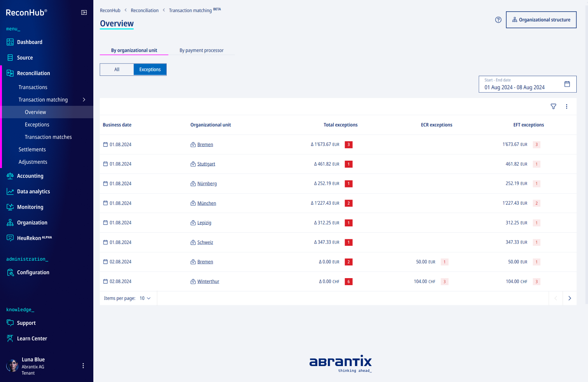
Task: Open Luna Blue user options menu
Action: 83,366
